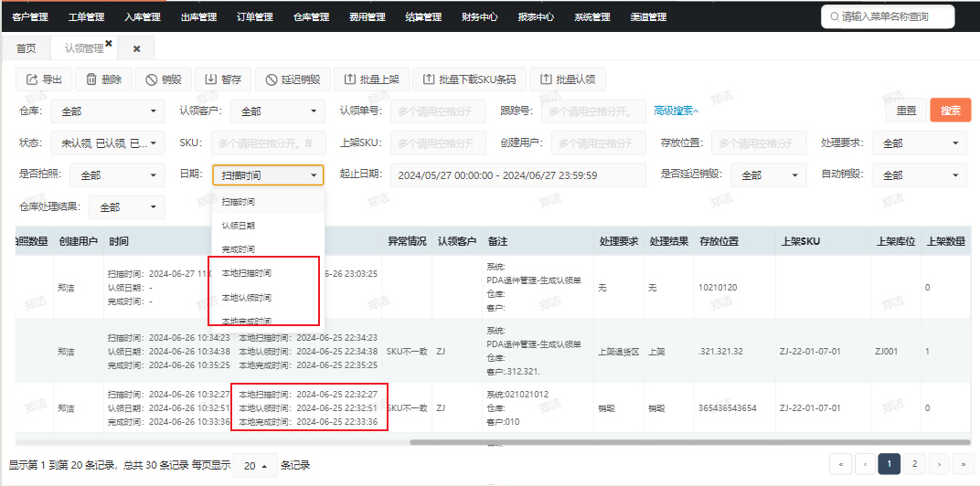Click storage location cell 365436543654
The image size is (980, 486).
[x=728, y=408]
